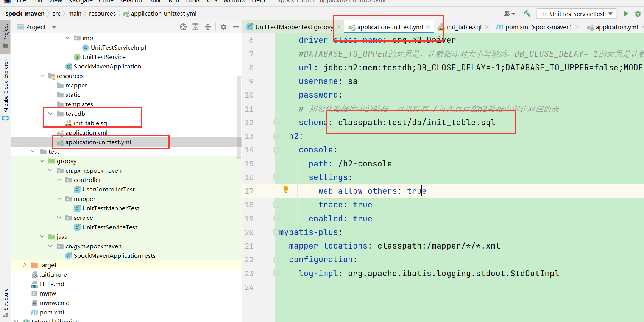Click line number 17 in the gutter
Image resolution: width=644 pixels, height=322 pixels.
249,191
